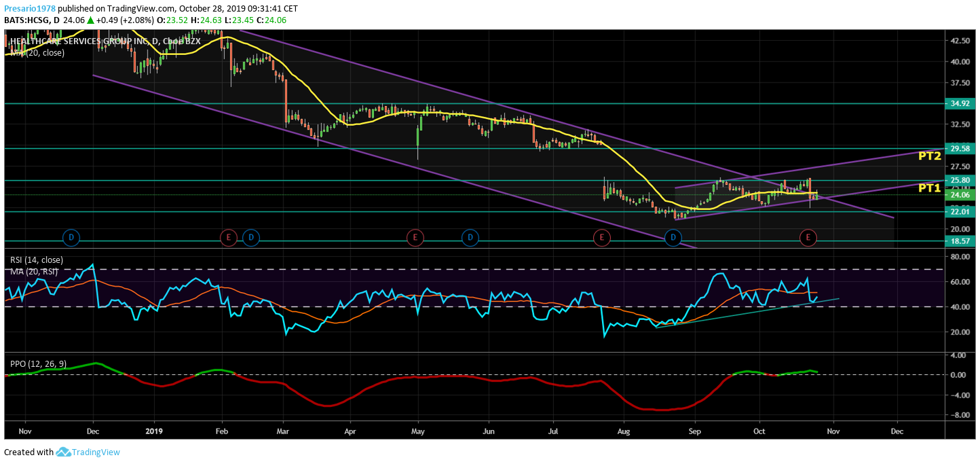
Task: Select the late October earnings E marker
Action: (x=808, y=237)
